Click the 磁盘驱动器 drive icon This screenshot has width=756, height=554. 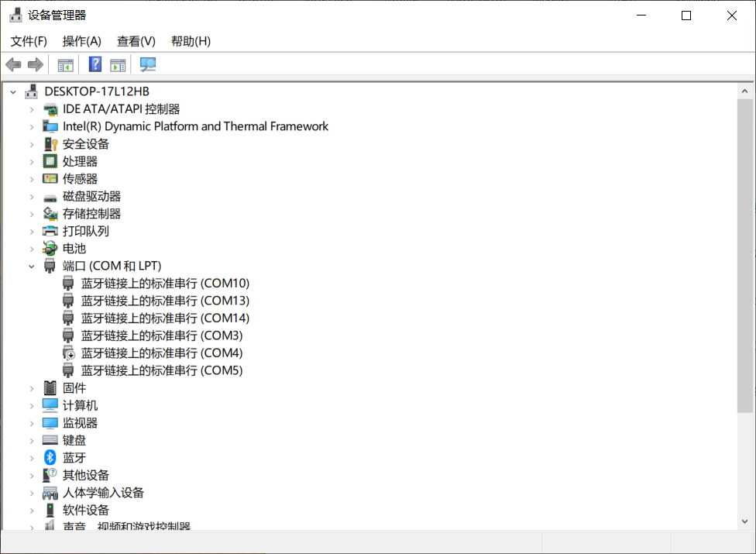(x=50, y=198)
